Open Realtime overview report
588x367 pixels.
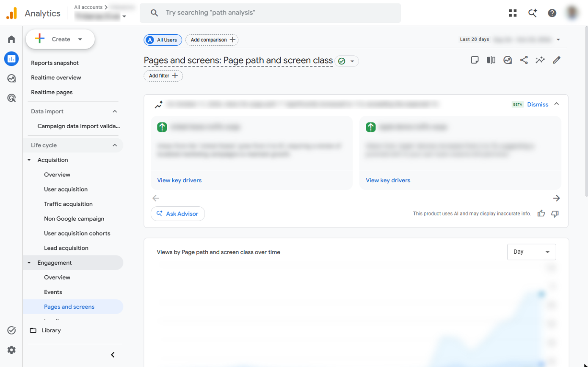tap(56, 78)
